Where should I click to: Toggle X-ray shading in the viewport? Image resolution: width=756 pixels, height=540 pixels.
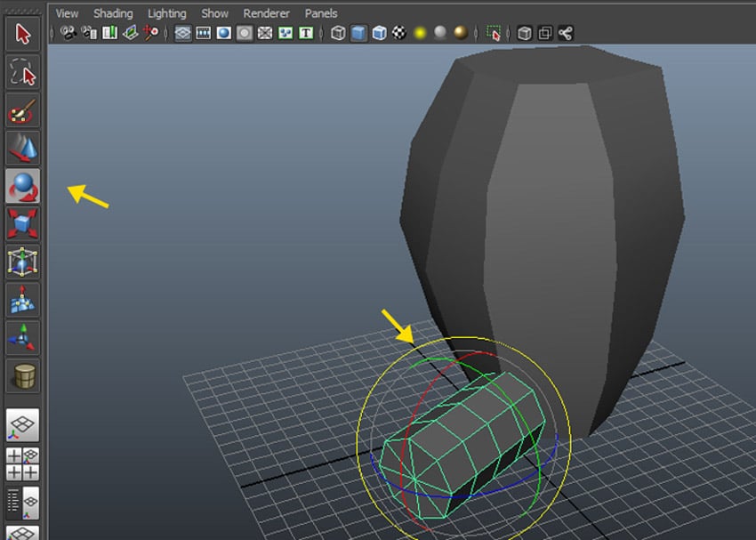(378, 33)
